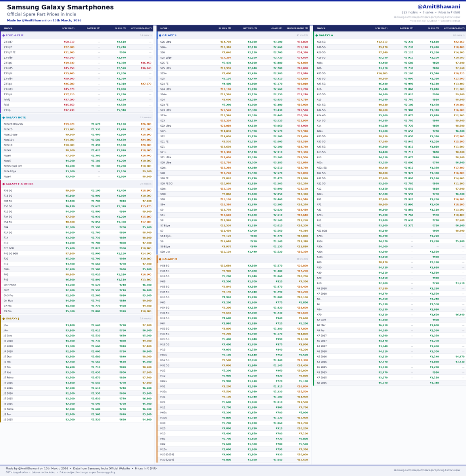Select the 'Note20 Ultra 5G' model name
Viewport: 466px width, 476px height.
pos(13,124)
